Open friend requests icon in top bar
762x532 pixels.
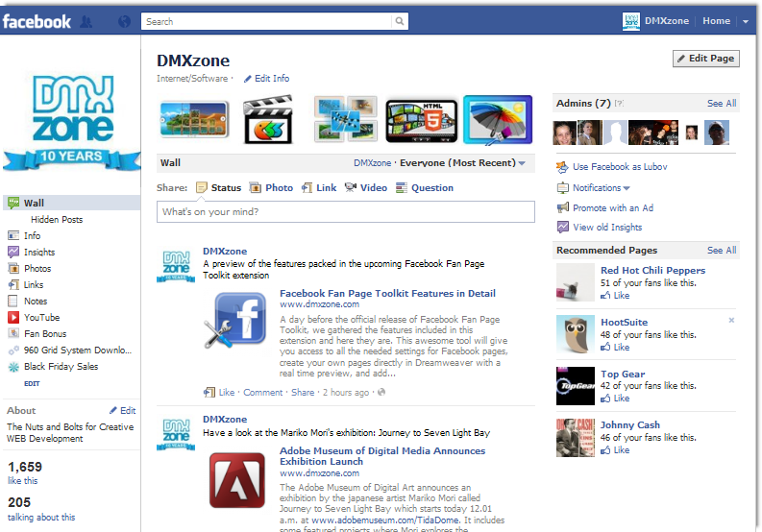(86, 22)
